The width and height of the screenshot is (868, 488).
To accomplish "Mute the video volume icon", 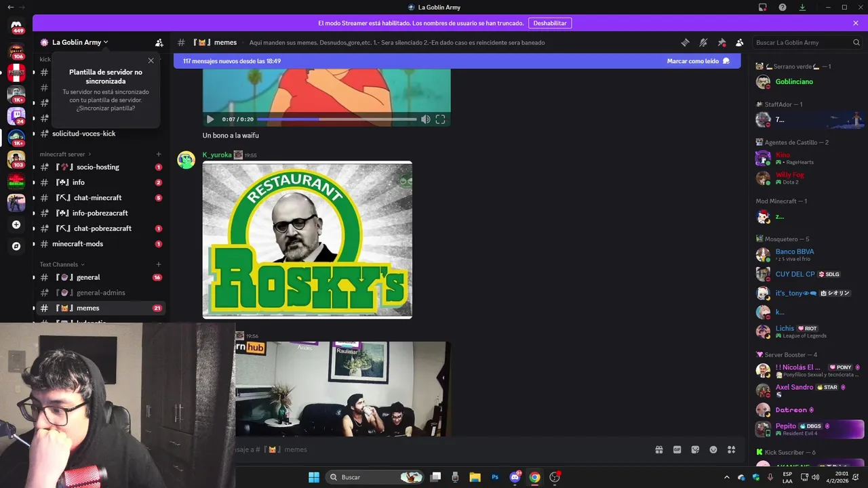I will pos(425,119).
